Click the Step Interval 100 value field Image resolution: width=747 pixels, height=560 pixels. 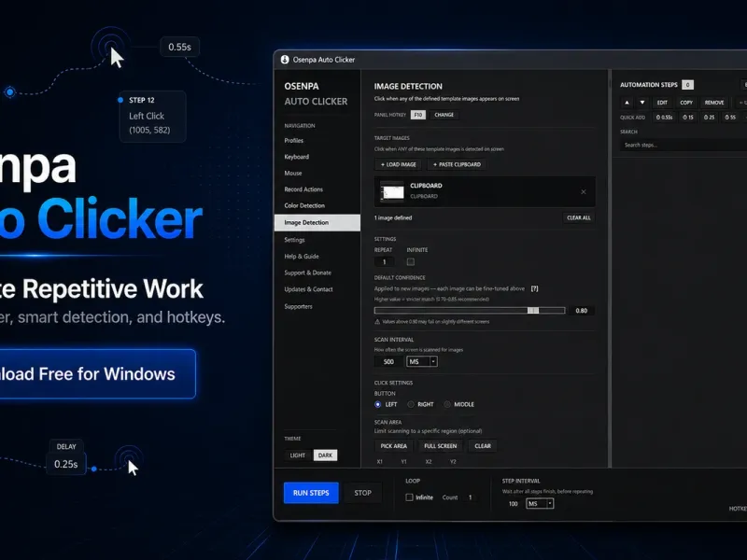[513, 503]
